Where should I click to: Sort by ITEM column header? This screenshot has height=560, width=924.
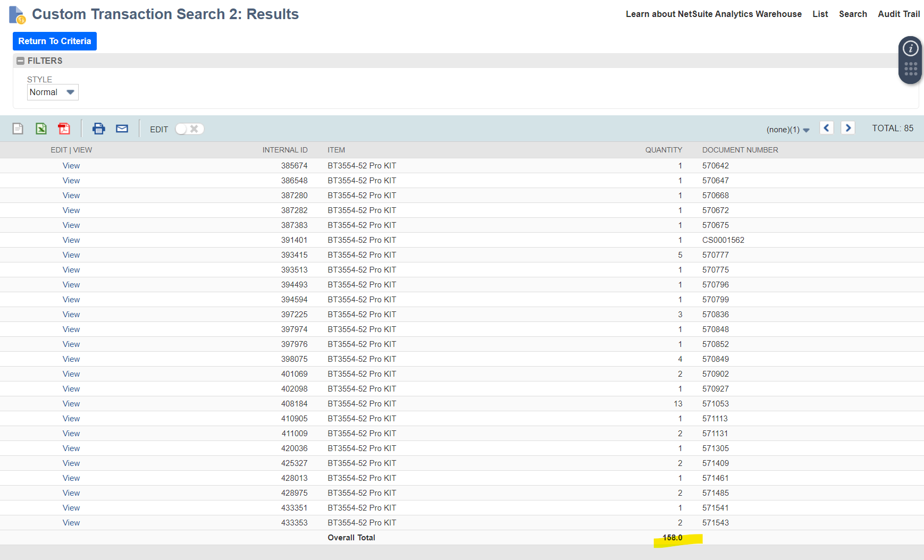[337, 150]
